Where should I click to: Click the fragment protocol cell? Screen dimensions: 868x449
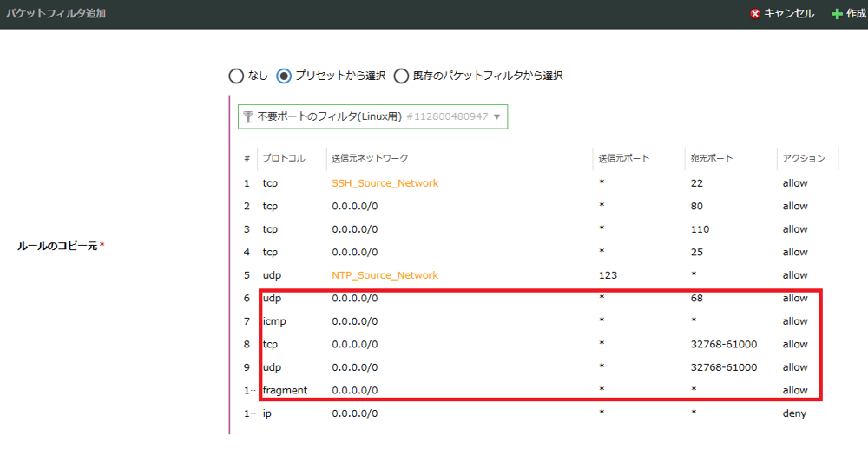point(285,390)
